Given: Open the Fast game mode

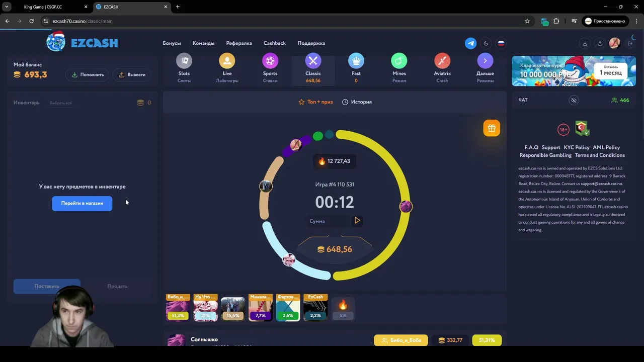Looking at the screenshot, I should click(x=356, y=68).
